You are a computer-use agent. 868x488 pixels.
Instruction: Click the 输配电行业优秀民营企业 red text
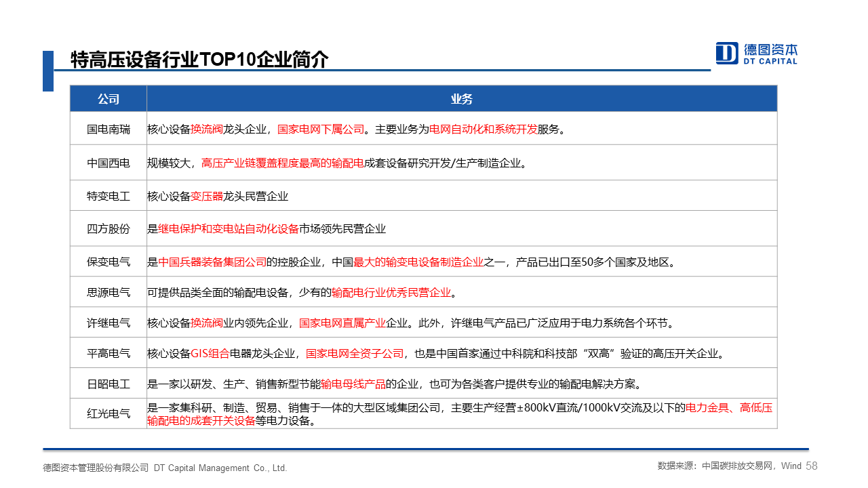[391, 292]
